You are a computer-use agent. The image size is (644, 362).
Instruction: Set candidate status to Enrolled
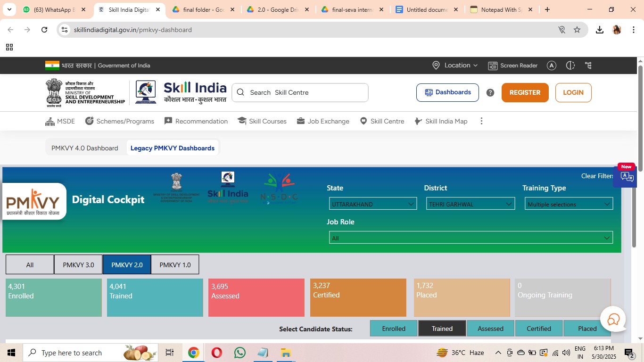click(394, 329)
